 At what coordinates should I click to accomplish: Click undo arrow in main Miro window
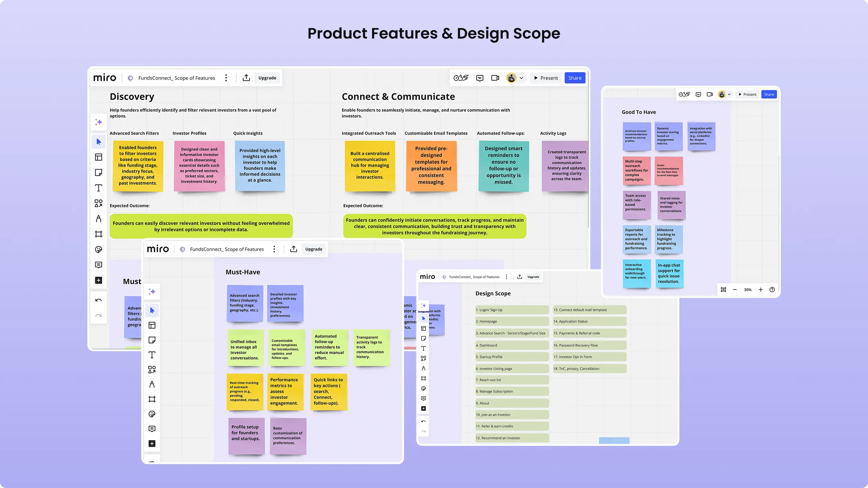[x=98, y=300]
